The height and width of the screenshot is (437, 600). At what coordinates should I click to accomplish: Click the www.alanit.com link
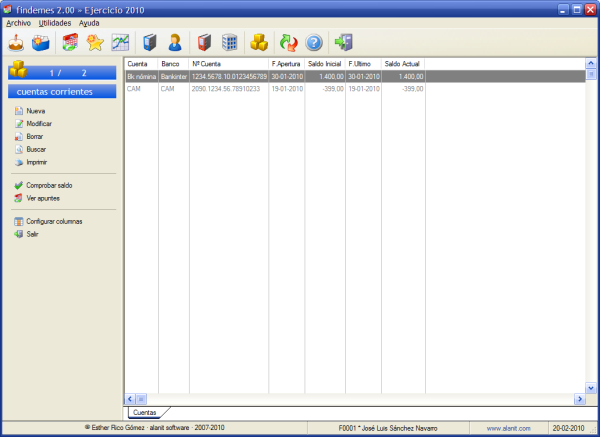click(507, 427)
